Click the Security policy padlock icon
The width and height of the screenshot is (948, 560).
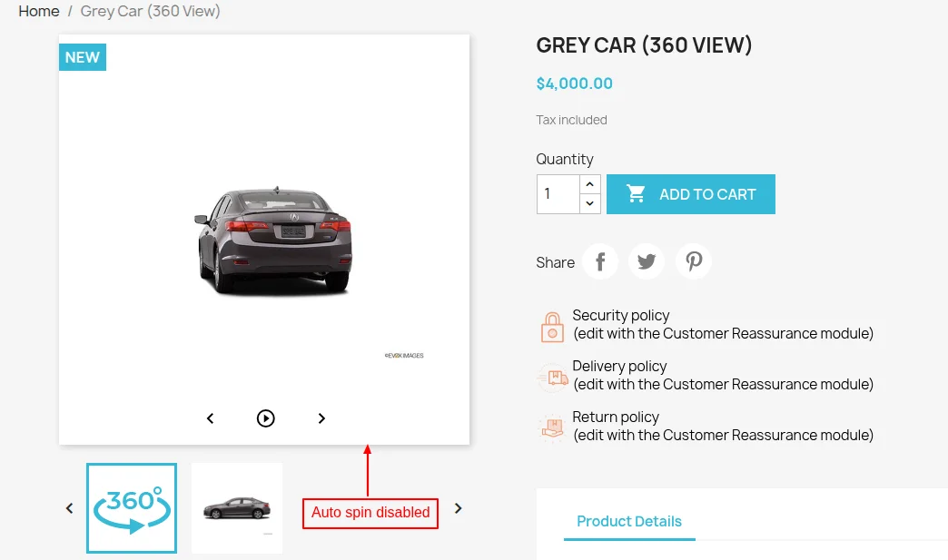click(x=552, y=327)
